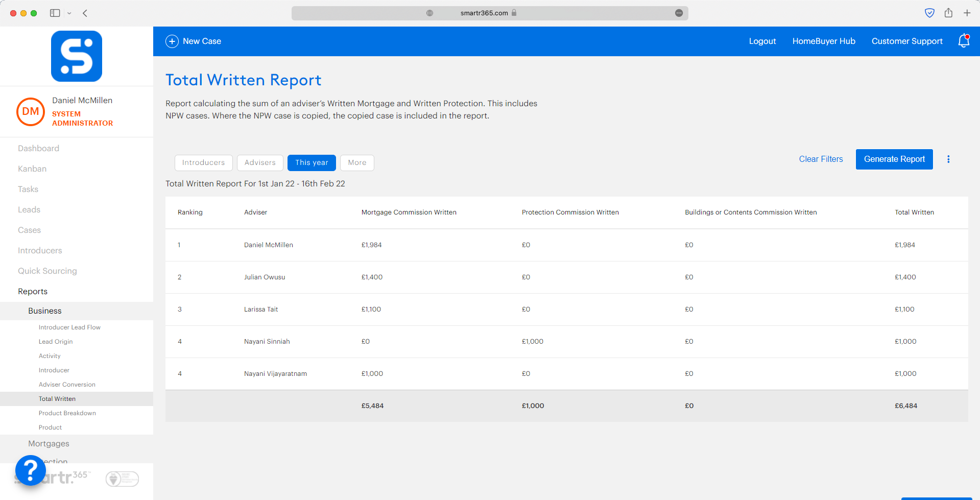This screenshot has width=980, height=500.
Task: Open the three-dot report options menu
Action: pyautogui.click(x=948, y=159)
